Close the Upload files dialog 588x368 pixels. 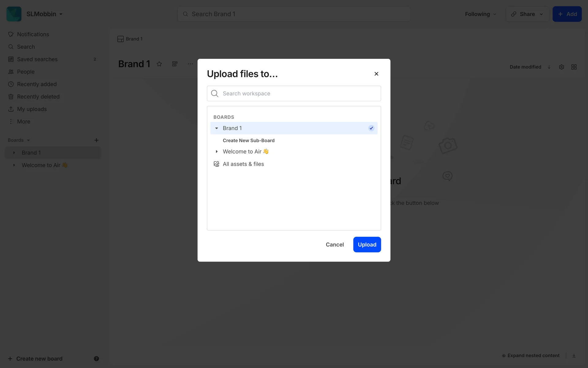376,74
